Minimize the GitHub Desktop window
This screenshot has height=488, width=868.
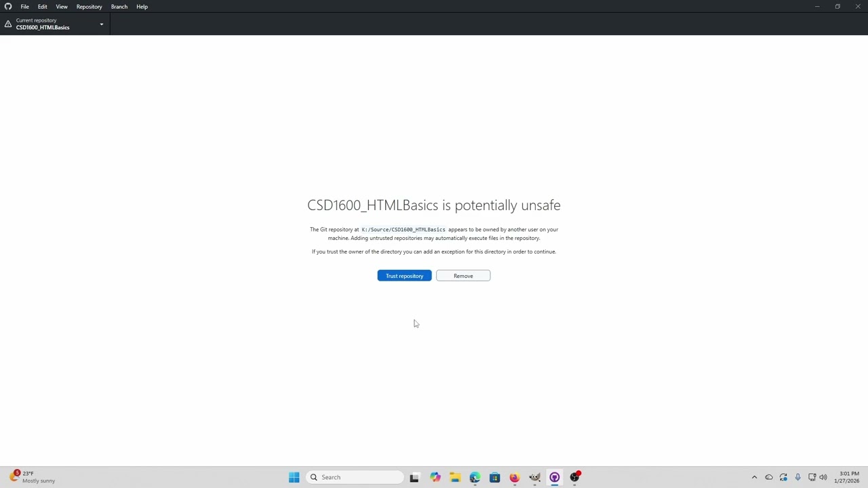click(x=817, y=7)
